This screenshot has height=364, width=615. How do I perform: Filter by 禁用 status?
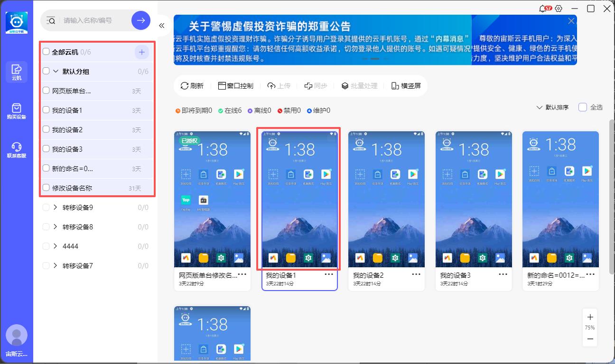(x=289, y=110)
